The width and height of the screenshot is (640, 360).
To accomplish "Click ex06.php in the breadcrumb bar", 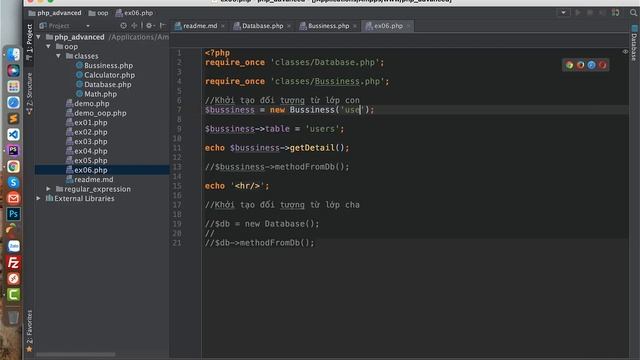I will tap(134, 13).
